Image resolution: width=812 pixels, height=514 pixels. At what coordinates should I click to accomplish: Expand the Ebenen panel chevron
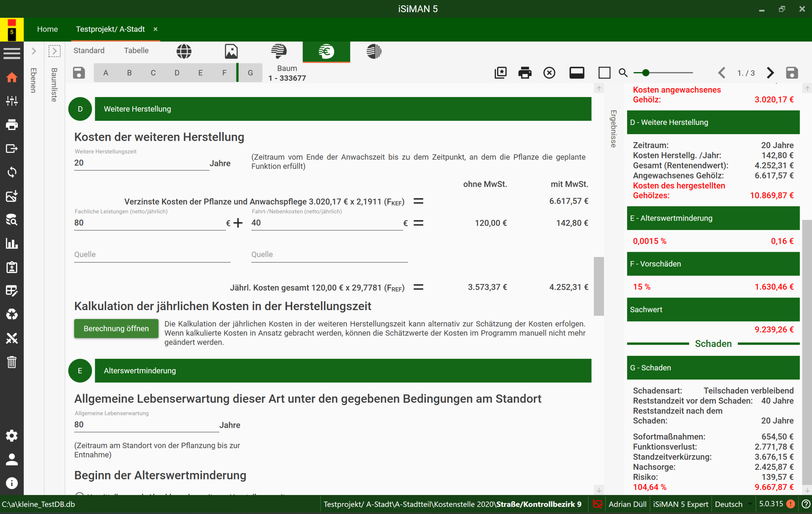click(x=34, y=51)
